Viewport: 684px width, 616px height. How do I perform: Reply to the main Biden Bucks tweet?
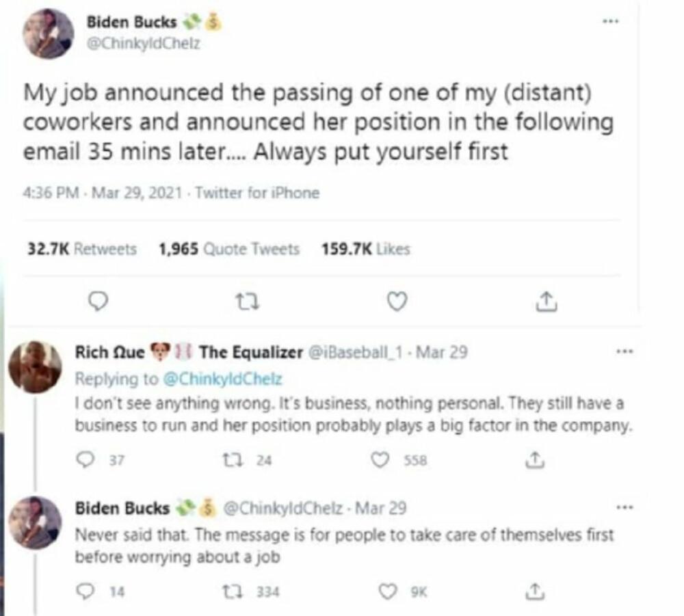coord(100,301)
